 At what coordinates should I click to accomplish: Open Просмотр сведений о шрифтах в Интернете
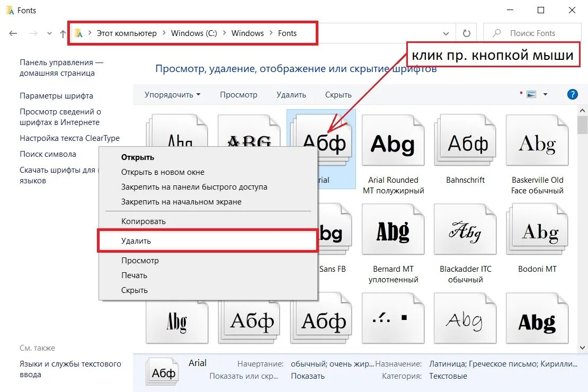(60, 117)
